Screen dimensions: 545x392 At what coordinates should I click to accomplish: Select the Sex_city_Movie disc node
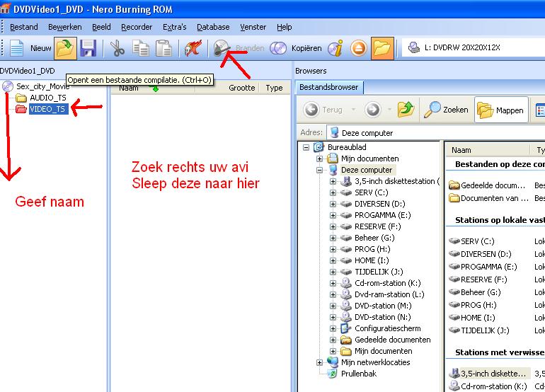[42, 86]
